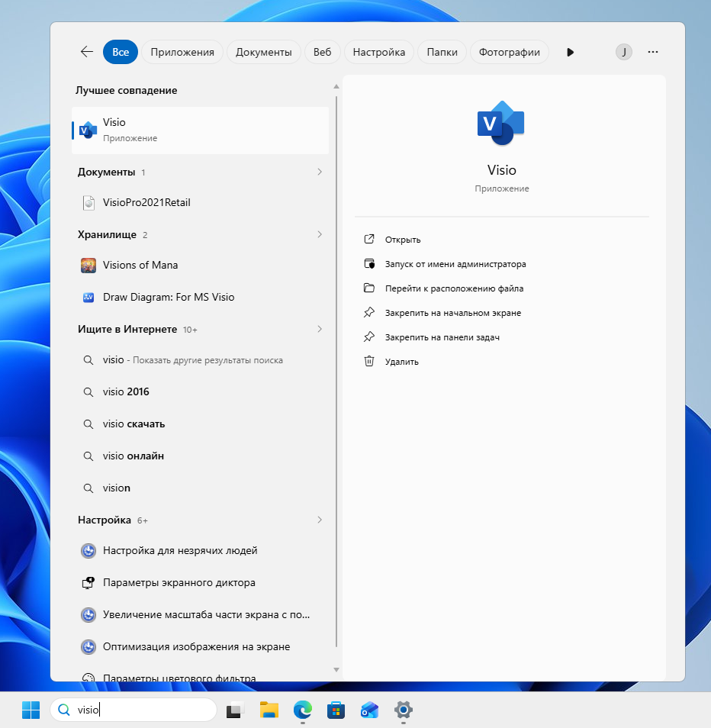Click pin icon next to начальном экране
711x728 pixels.
[x=369, y=312]
